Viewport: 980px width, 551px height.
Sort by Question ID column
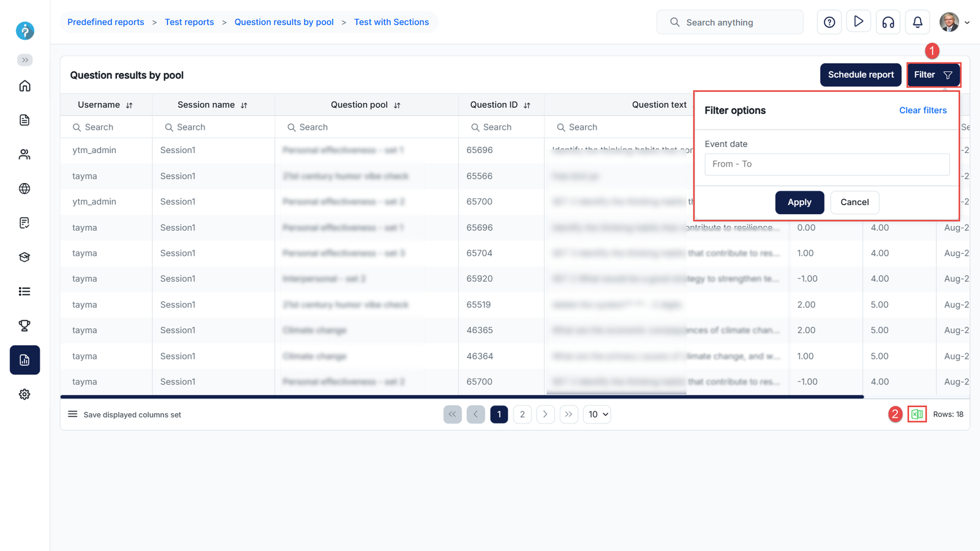click(x=527, y=105)
